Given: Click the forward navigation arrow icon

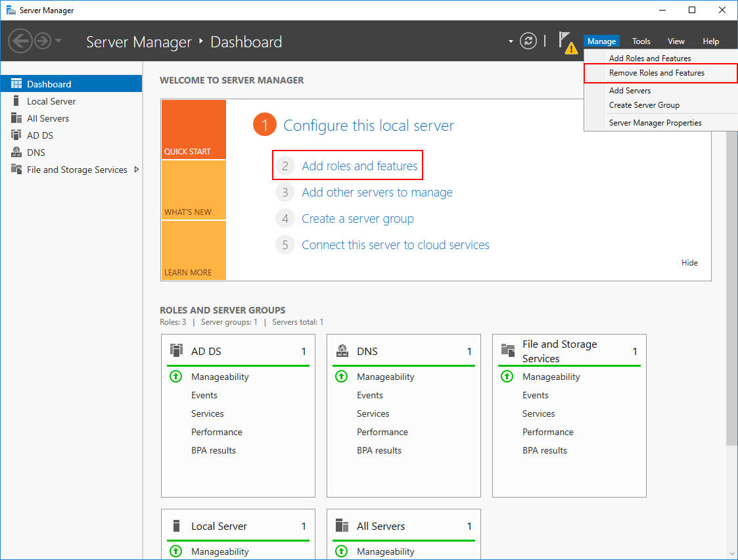Looking at the screenshot, I should (x=43, y=41).
